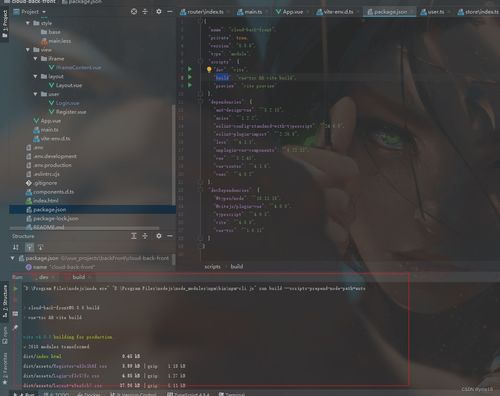
Task: Fold the dependencies block in editor gutter
Action: pyautogui.click(x=200, y=101)
